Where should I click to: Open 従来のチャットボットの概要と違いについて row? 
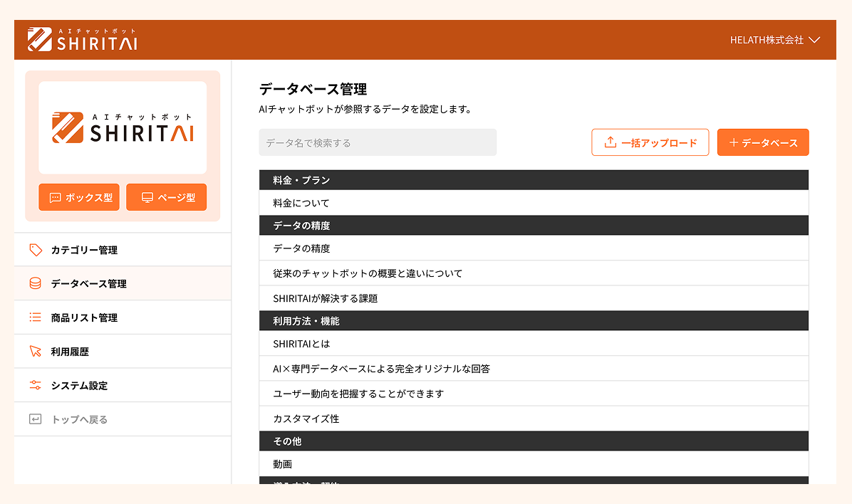pyautogui.click(x=534, y=273)
